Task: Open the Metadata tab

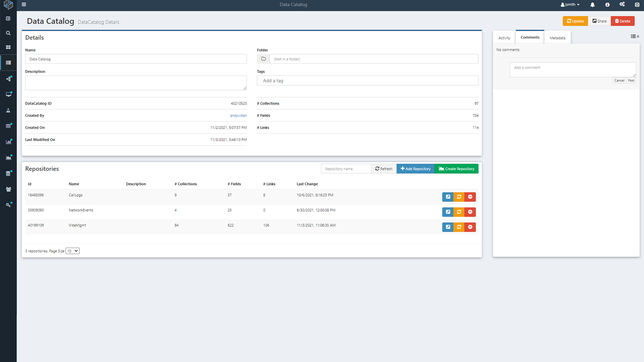Action: tap(557, 37)
